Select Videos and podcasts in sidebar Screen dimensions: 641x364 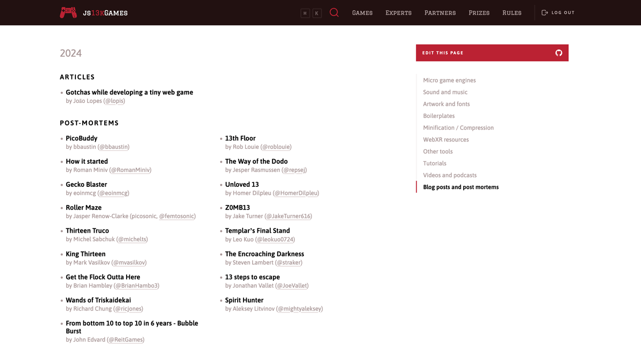[x=450, y=175]
